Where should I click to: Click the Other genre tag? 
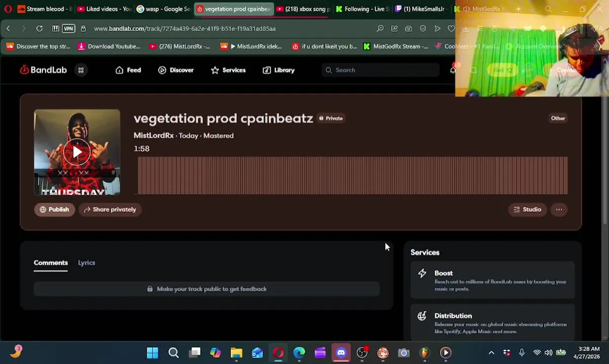click(558, 118)
